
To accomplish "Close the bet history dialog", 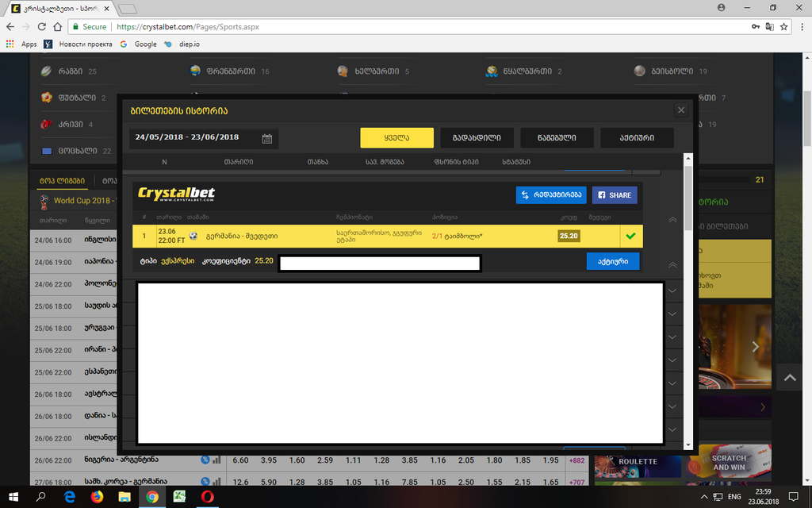I will [x=681, y=110].
